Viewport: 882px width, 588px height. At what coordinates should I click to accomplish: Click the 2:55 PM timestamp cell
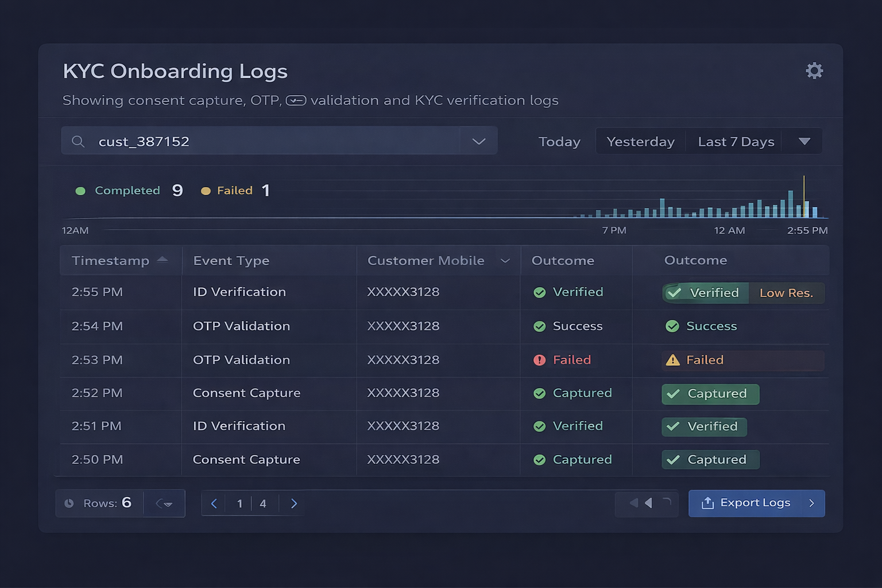tap(97, 292)
